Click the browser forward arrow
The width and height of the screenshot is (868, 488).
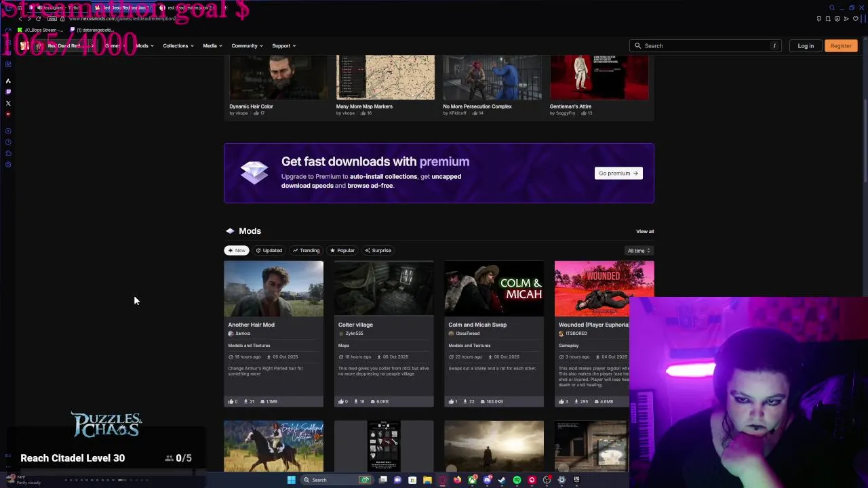[29, 18]
